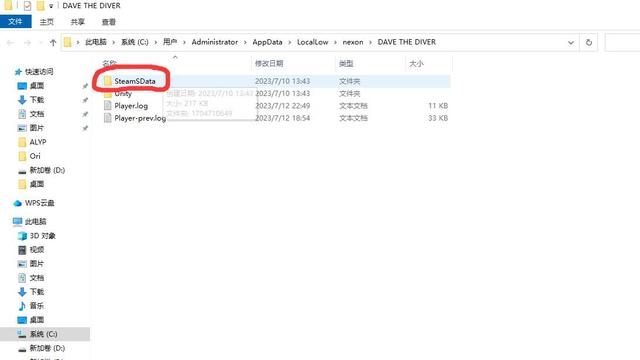Open 新加卷 (D:) under 此电脑

(47, 348)
